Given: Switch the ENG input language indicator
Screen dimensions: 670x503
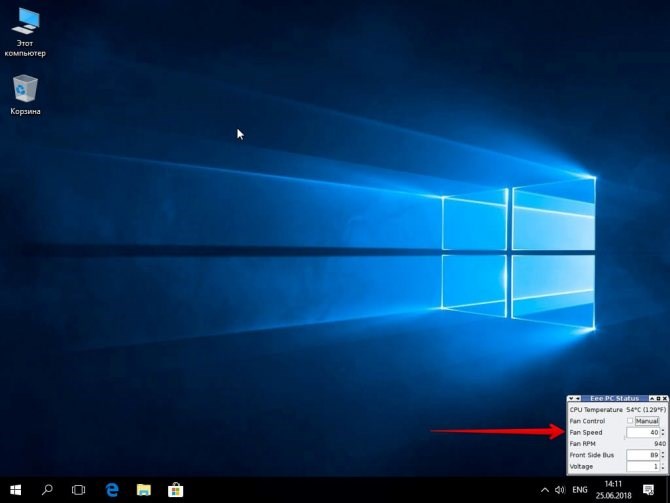Looking at the screenshot, I should pyautogui.click(x=580, y=490).
